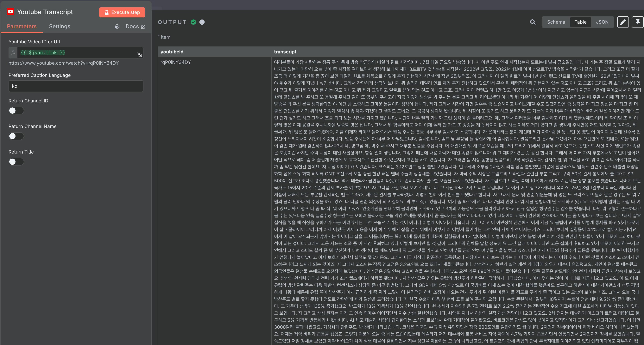Select the rqP0iNY34DY cell value
Viewport: 644px width, 345px height.
coord(175,62)
